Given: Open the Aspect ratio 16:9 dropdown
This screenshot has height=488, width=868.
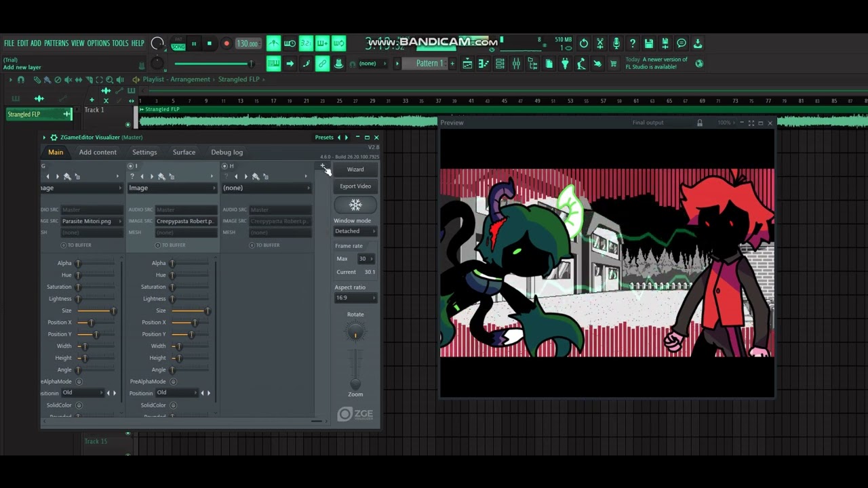Looking at the screenshot, I should (355, 298).
